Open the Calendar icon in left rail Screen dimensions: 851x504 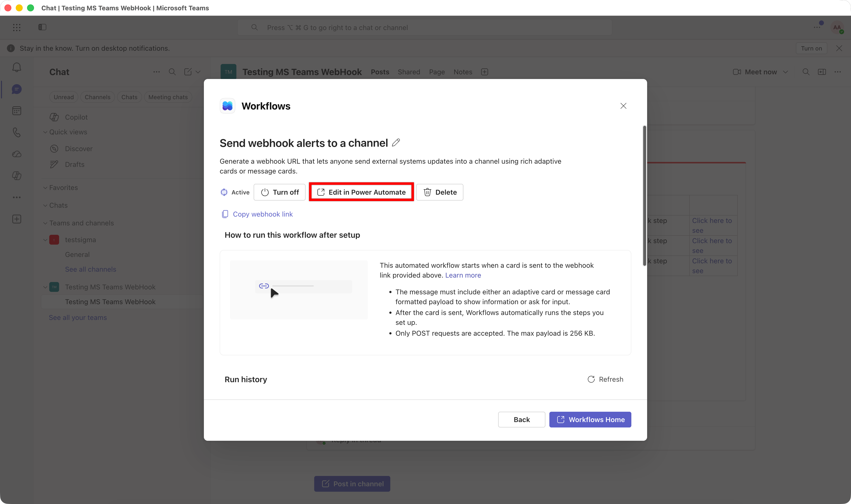17,111
